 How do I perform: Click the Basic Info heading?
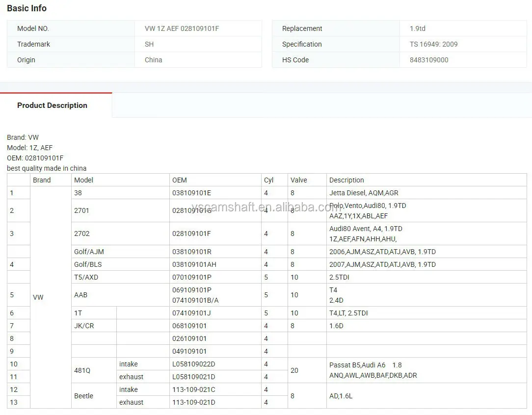[27, 8]
